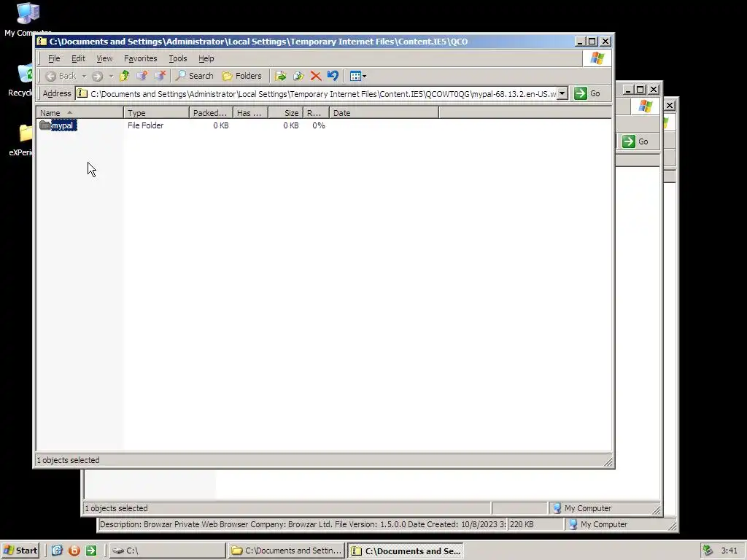747x560 pixels.
Task: Open the Back history dropdown arrow
Action: [x=84, y=76]
